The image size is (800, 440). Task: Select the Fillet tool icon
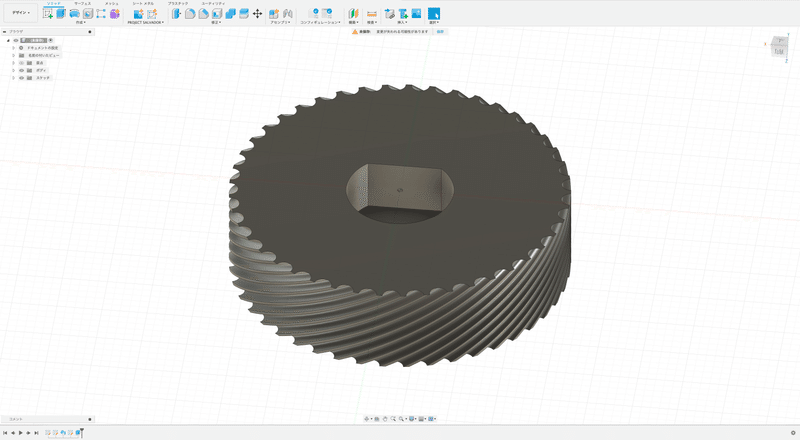pos(190,14)
